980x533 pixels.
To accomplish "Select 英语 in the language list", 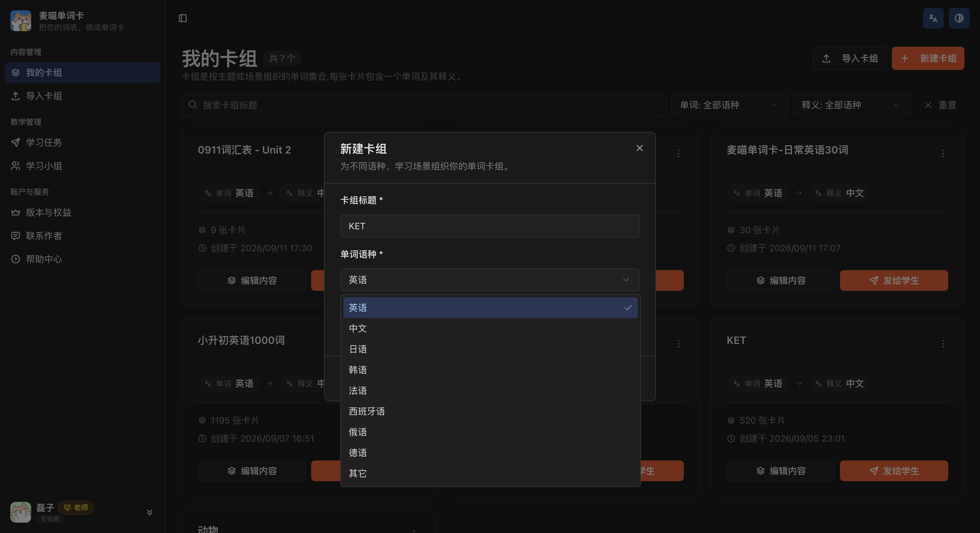I will pos(490,308).
